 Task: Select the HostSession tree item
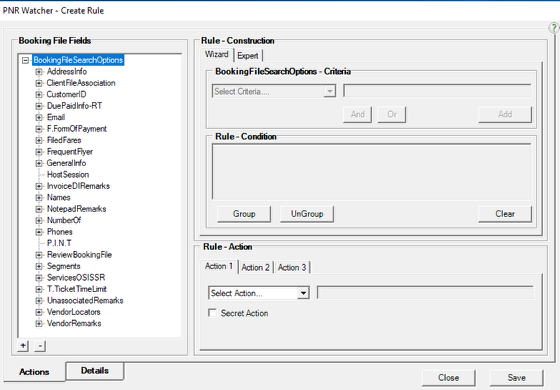pyautogui.click(x=68, y=175)
